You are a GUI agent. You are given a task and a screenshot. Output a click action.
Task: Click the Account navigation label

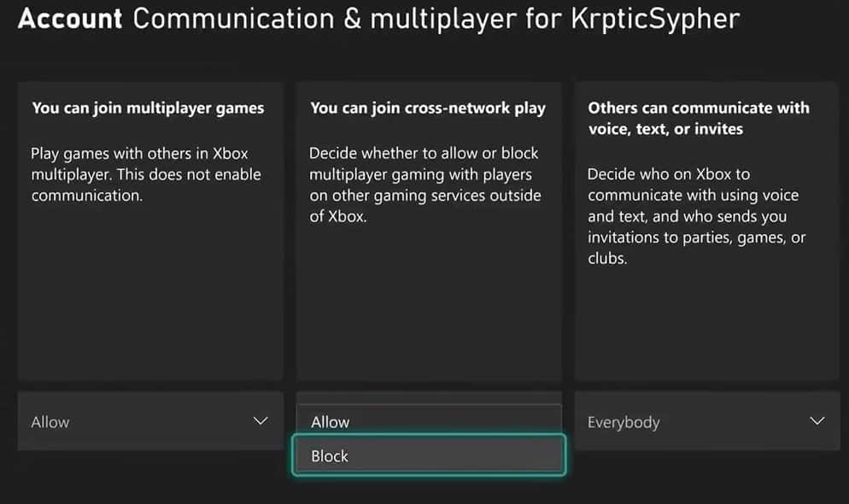[68, 19]
